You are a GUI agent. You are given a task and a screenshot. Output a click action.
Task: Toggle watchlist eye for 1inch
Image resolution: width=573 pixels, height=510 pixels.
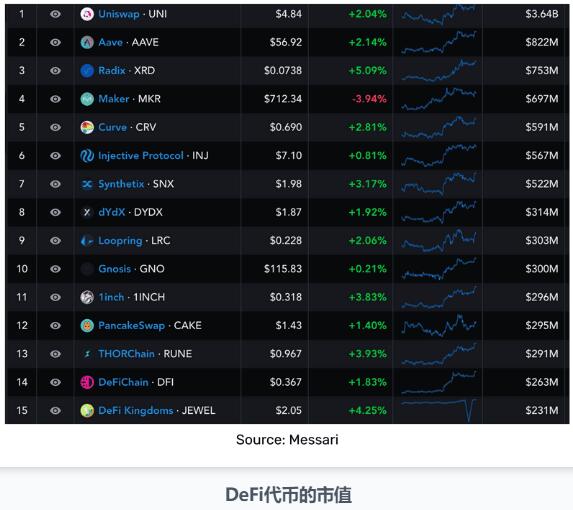55,297
